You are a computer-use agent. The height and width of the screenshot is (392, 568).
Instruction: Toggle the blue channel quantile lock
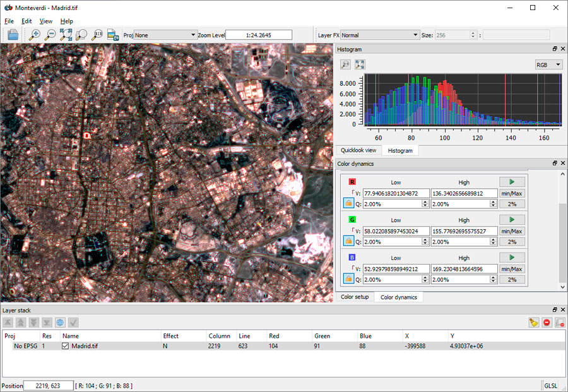tap(348, 279)
